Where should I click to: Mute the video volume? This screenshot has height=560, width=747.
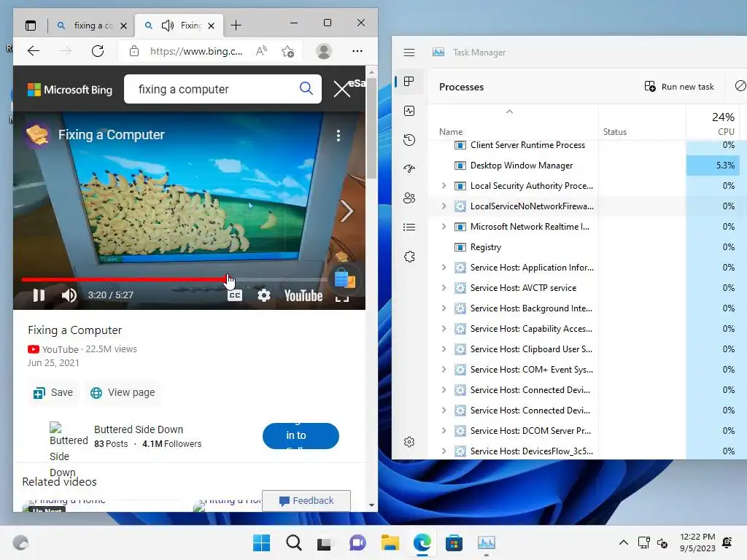[69, 296]
